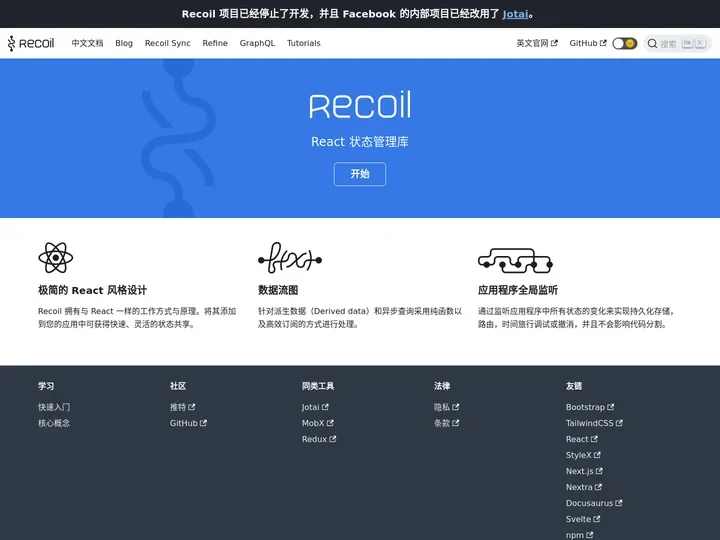Click the magnifier search icon
The width and height of the screenshot is (720, 540).
(652, 44)
